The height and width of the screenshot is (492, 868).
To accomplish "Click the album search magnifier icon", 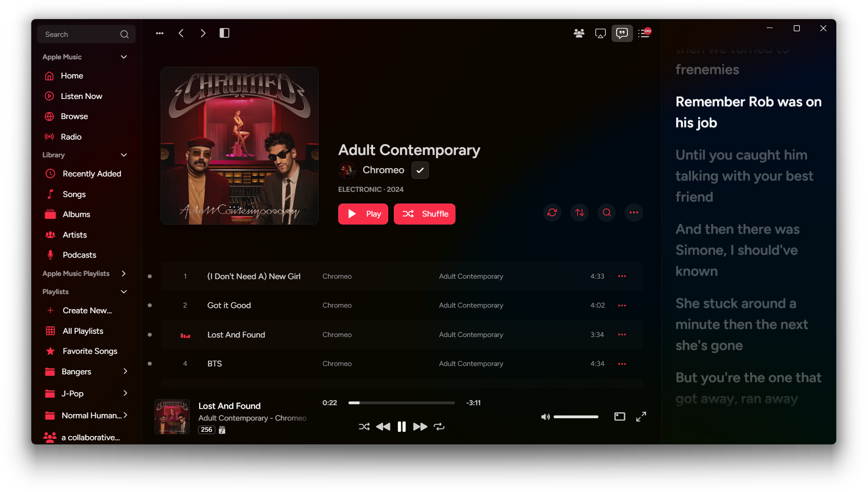I will coord(607,213).
